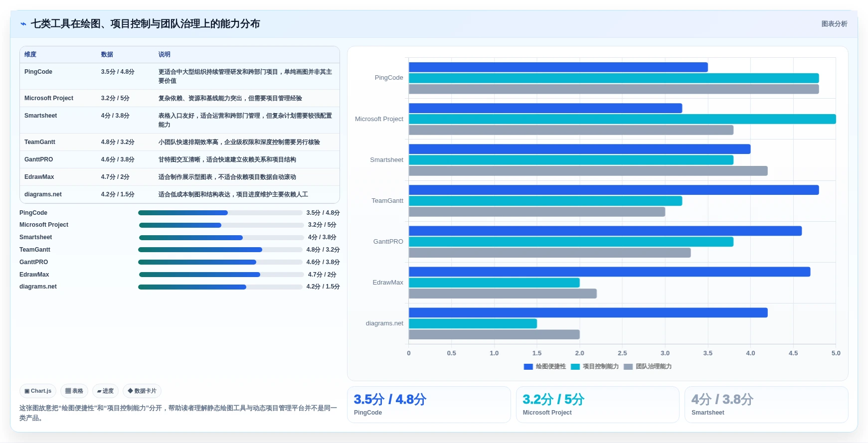Toggle 团队治理能力 legend item in chart

pos(648,366)
